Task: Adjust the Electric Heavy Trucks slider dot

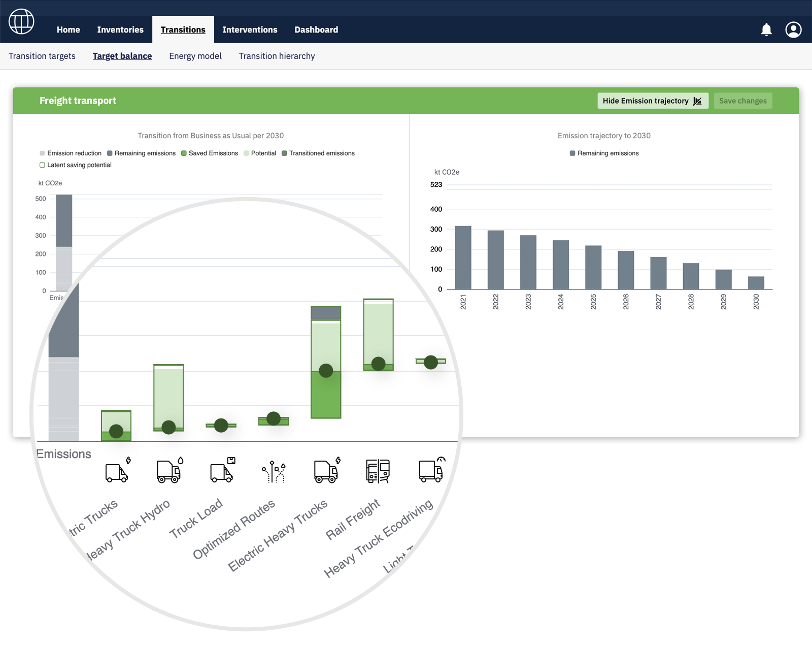Action: coord(326,371)
